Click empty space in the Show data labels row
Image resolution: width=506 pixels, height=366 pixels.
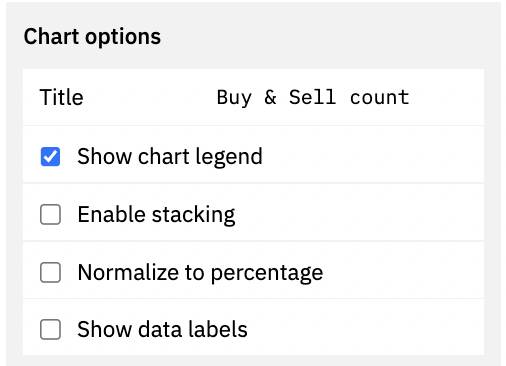(x=365, y=329)
